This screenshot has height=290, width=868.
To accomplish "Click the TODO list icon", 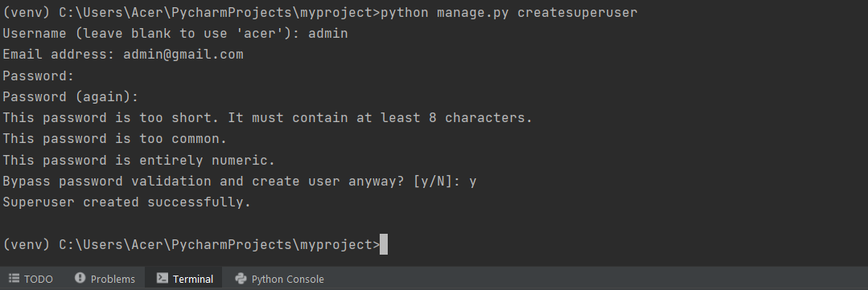I will tap(14, 279).
